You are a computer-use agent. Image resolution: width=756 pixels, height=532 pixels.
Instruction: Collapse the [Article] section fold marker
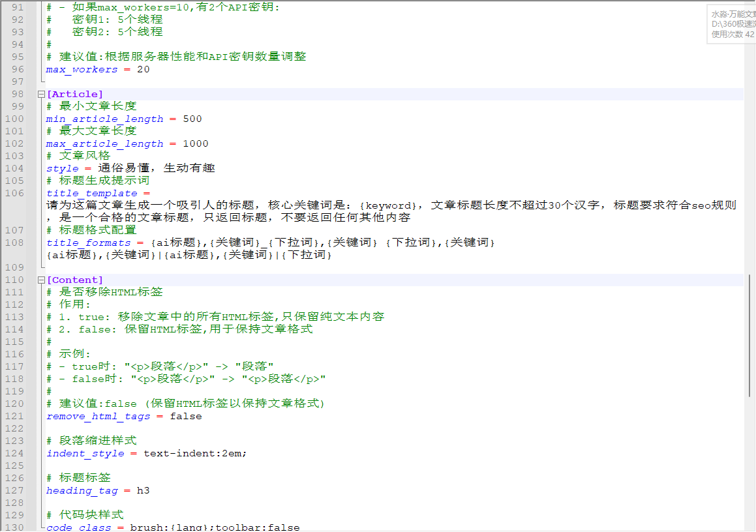40,94
